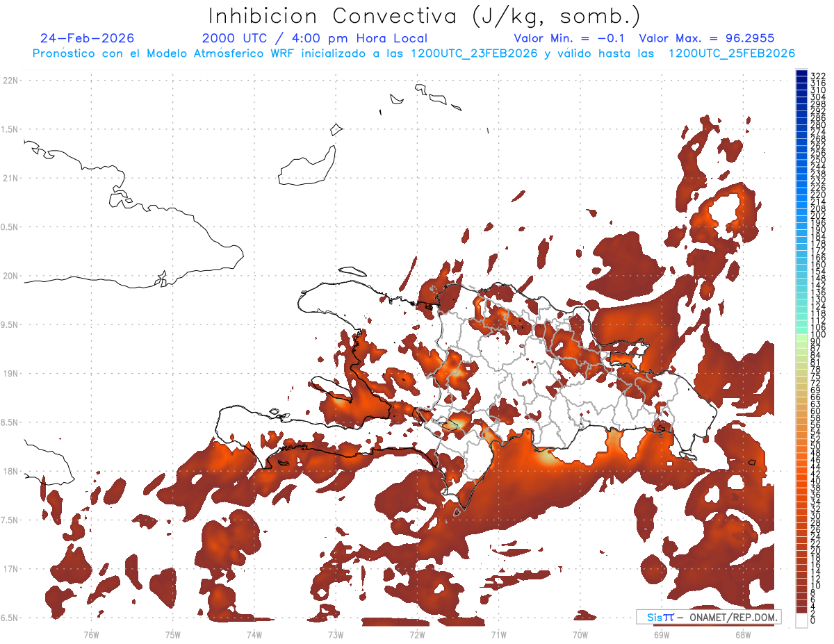Click the legend value '100'

pyautogui.click(x=818, y=335)
